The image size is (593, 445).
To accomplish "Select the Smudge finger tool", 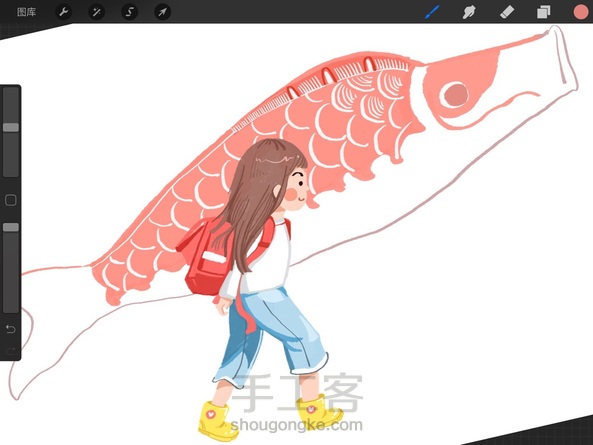I will [x=469, y=12].
